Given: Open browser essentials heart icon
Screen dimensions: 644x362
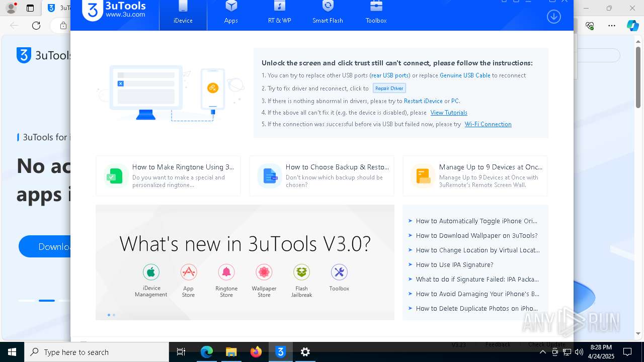Looking at the screenshot, I should 590,26.
